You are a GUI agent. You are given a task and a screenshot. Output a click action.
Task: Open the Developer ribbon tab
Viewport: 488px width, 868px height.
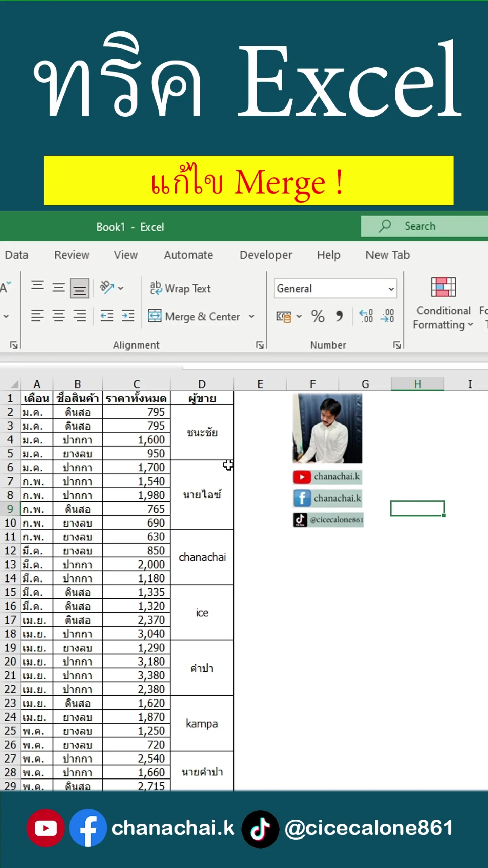coord(266,255)
